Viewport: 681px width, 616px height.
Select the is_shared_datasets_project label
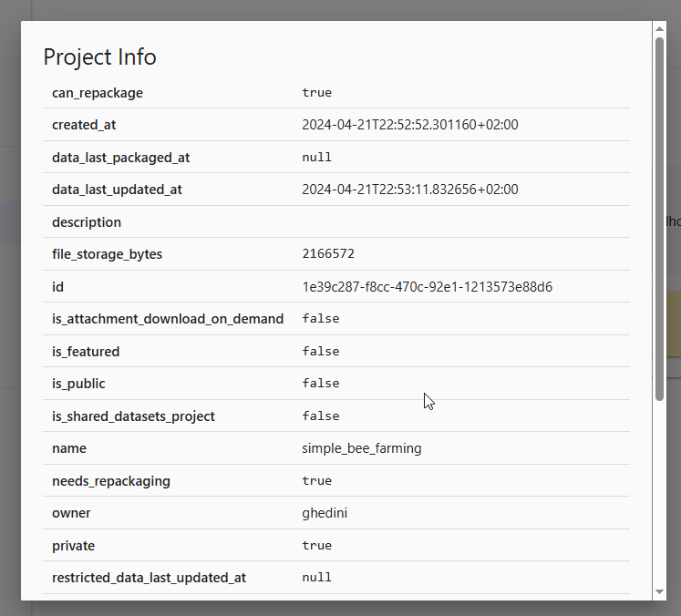[x=133, y=416]
